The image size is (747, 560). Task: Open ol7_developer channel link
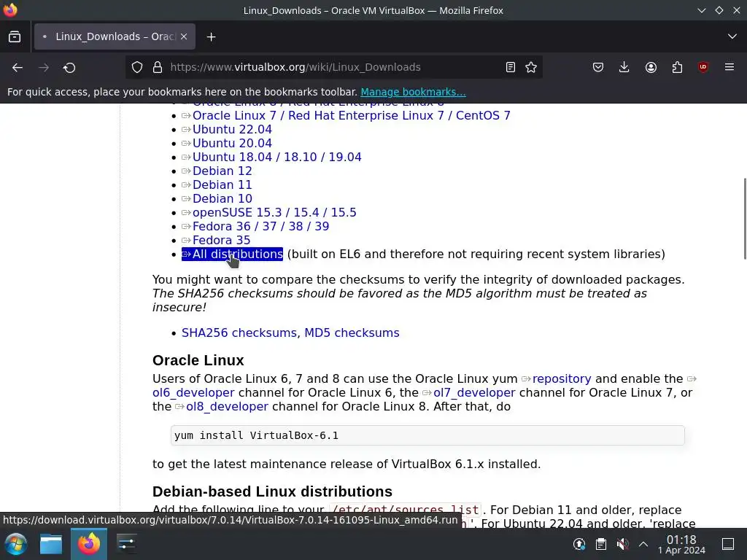[x=474, y=393]
